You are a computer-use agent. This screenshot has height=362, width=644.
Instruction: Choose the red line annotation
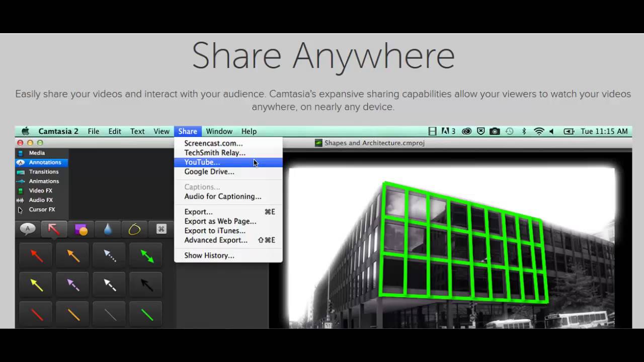click(x=36, y=315)
